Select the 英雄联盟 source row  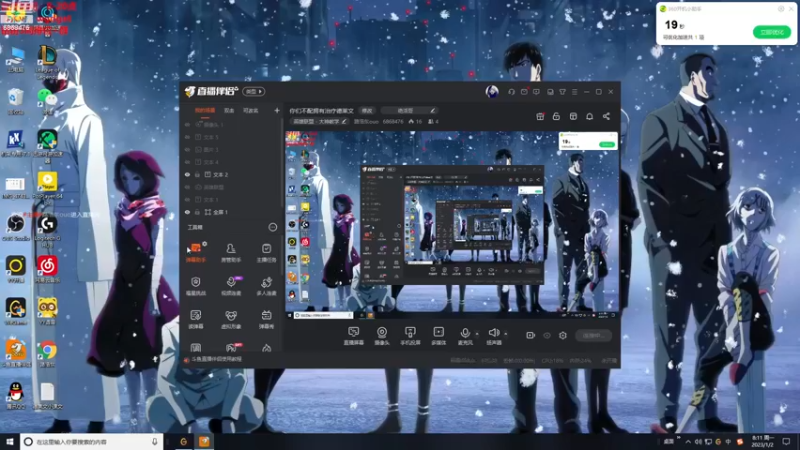pos(232,187)
